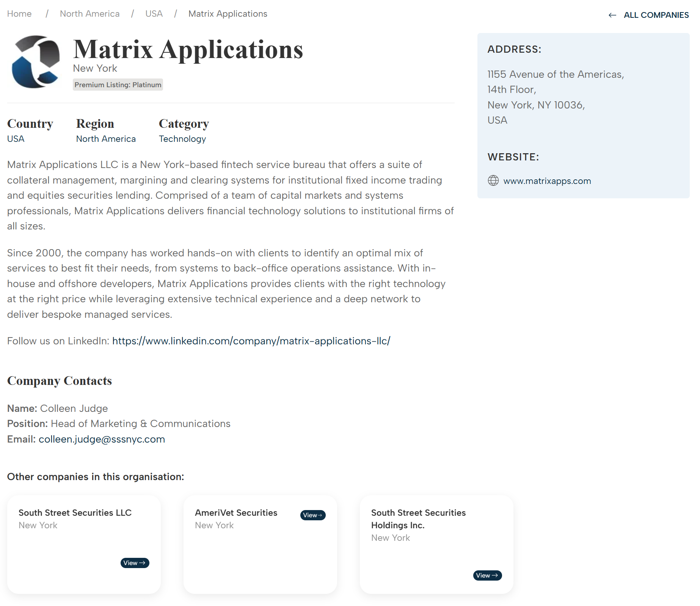Open the Matrix Applications LinkedIn URL
This screenshot has width=700, height=606.
251,341
